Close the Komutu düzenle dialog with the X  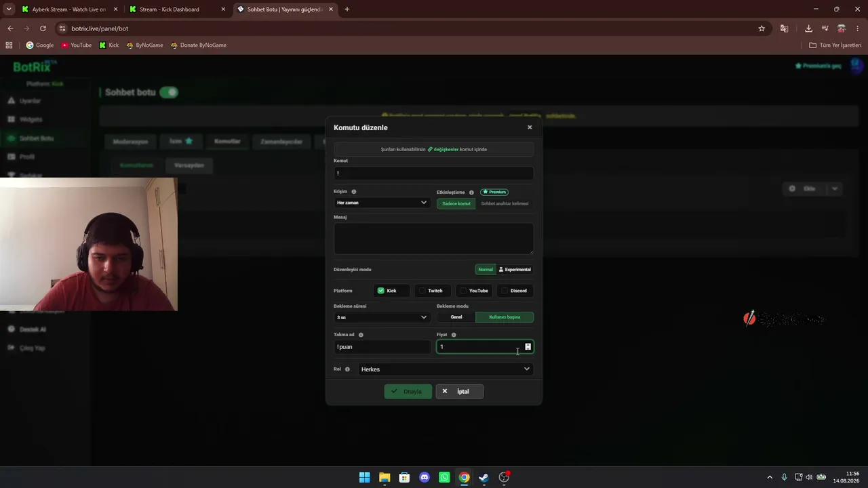click(530, 127)
